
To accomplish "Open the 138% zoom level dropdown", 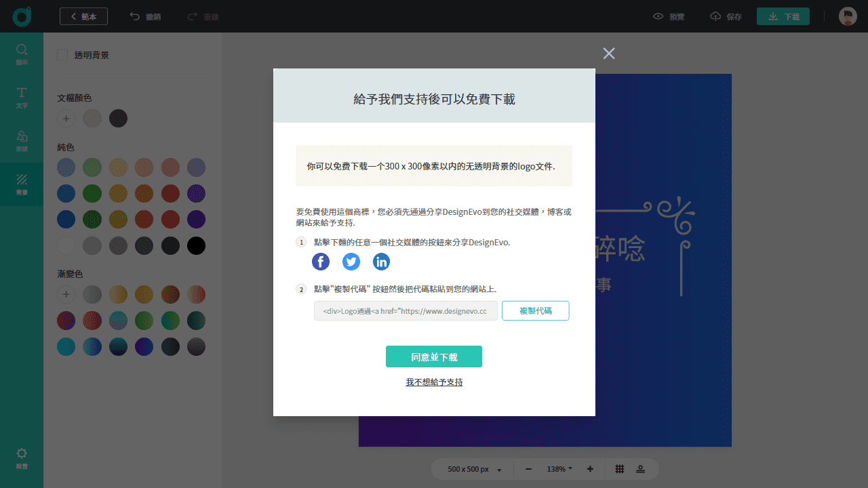I will (559, 468).
